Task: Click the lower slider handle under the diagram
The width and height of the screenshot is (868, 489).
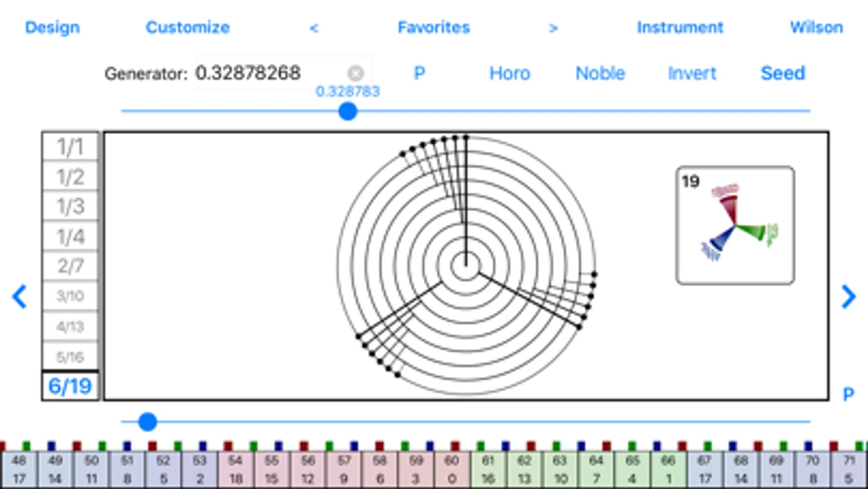Action: tap(147, 422)
